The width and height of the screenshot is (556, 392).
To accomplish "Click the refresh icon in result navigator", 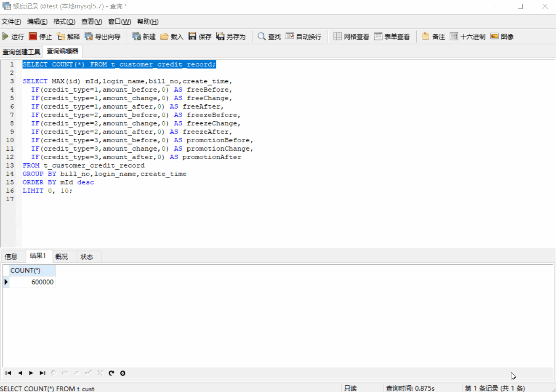I will (112, 373).
